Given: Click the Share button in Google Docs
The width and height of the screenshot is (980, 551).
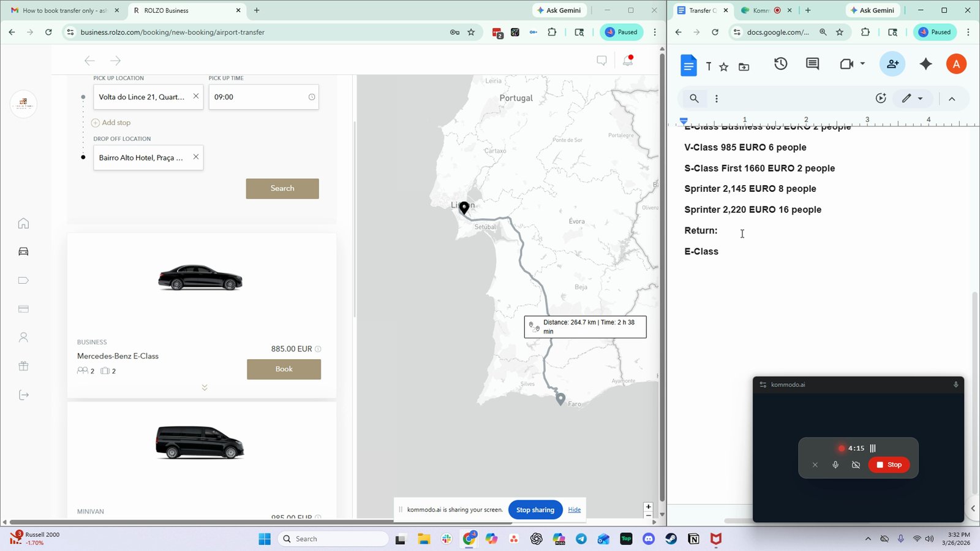Looking at the screenshot, I should (x=892, y=64).
